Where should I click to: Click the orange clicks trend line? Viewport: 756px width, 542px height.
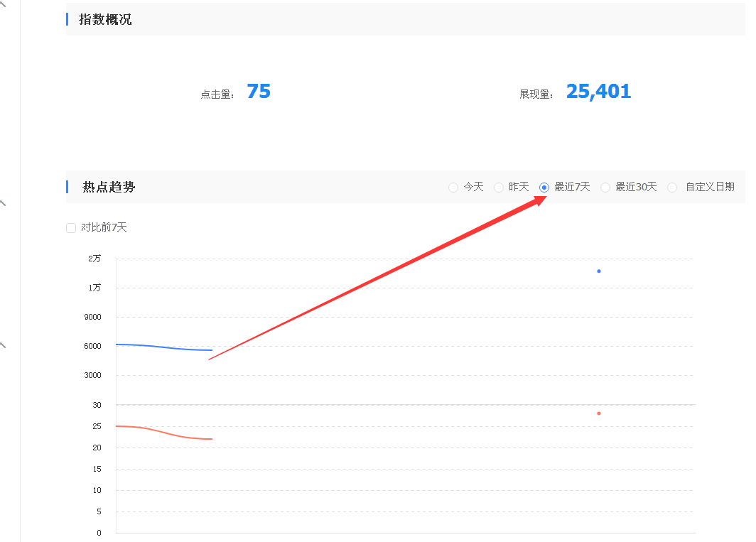click(163, 431)
